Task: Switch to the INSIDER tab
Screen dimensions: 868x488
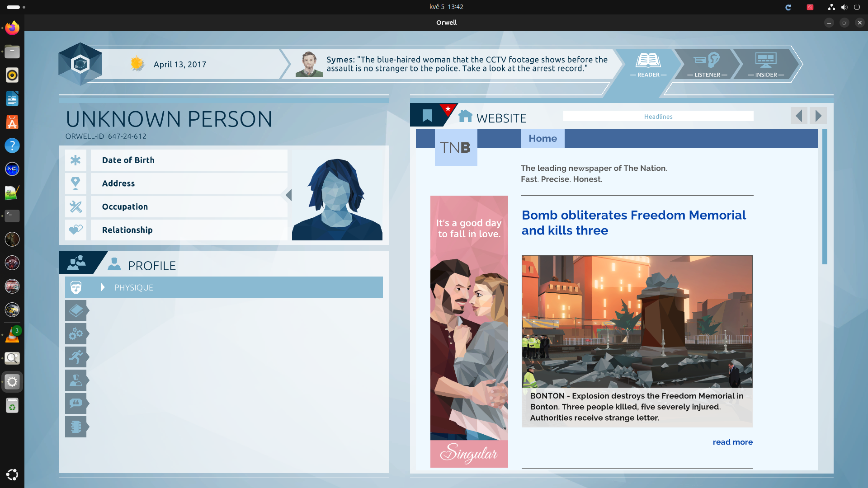Action: coord(766,64)
